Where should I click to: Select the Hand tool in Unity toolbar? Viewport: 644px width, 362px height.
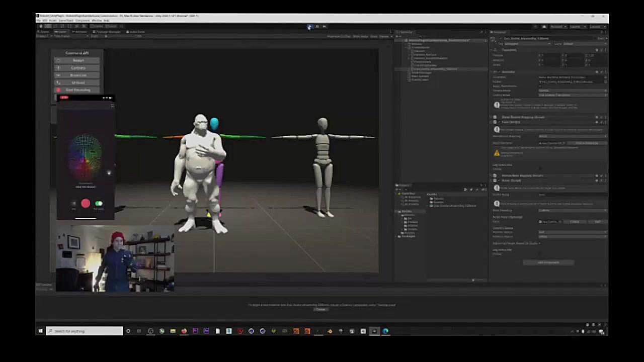(x=41, y=26)
